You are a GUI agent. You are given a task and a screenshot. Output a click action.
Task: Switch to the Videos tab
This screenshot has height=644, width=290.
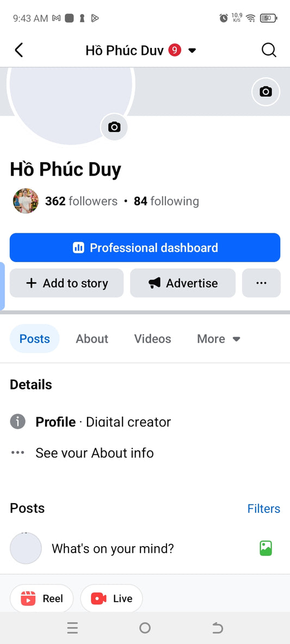coord(152,339)
